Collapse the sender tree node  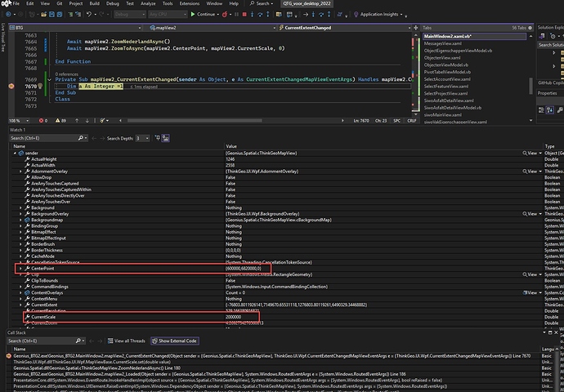pos(15,153)
